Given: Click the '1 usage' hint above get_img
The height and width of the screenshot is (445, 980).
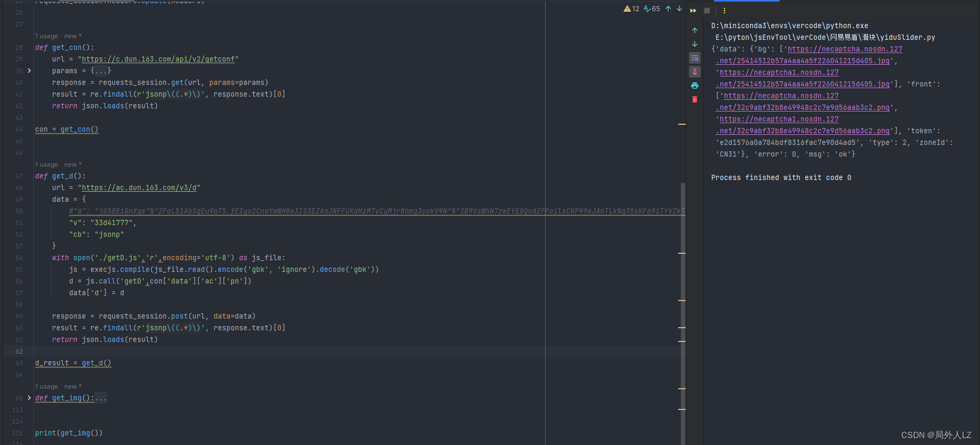Looking at the screenshot, I should click(x=47, y=387).
